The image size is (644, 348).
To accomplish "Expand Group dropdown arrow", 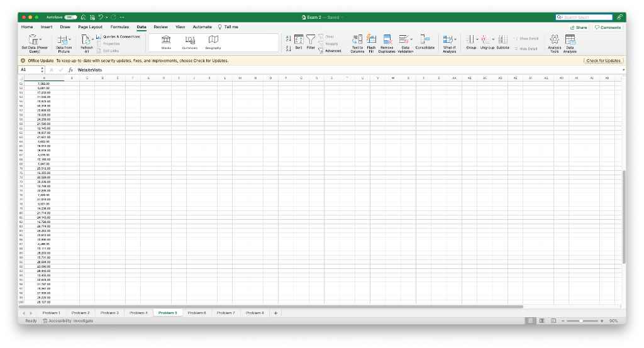I will point(477,40).
